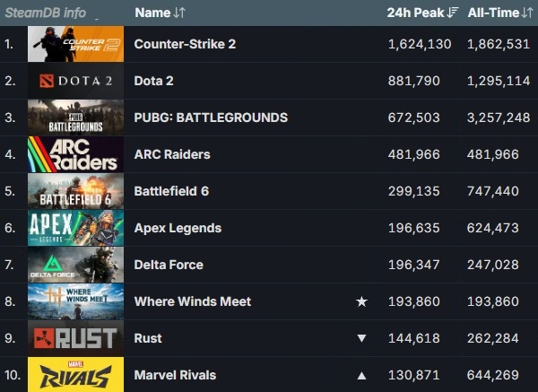The width and height of the screenshot is (538, 392).
Task: Open the Apex Legends name link
Action: pos(178,228)
